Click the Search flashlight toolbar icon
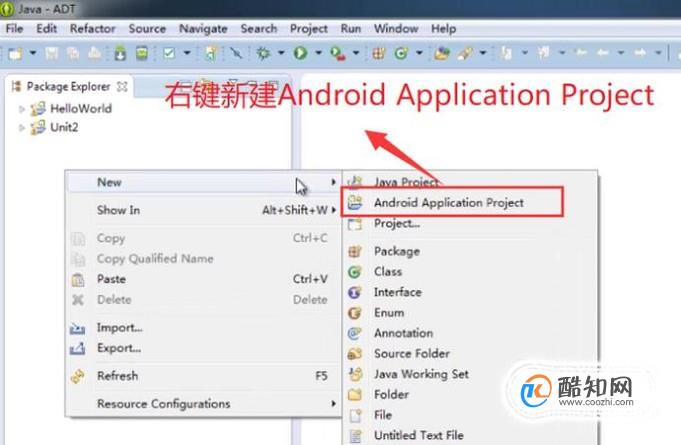Screen dimensions: 681x445 click(x=465, y=53)
